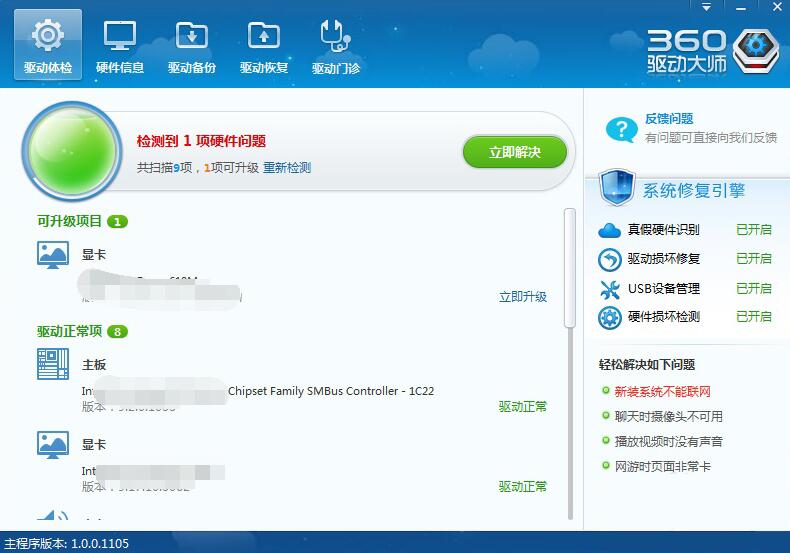Image resolution: width=790 pixels, height=553 pixels.
Task: Open the title bar dropdown menu arrow
Action: click(x=706, y=7)
